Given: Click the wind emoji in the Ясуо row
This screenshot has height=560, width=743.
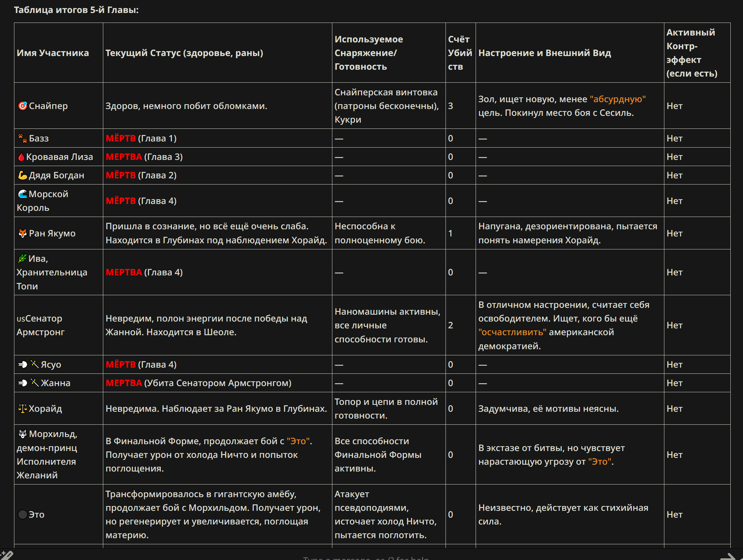Looking at the screenshot, I should tap(23, 365).
